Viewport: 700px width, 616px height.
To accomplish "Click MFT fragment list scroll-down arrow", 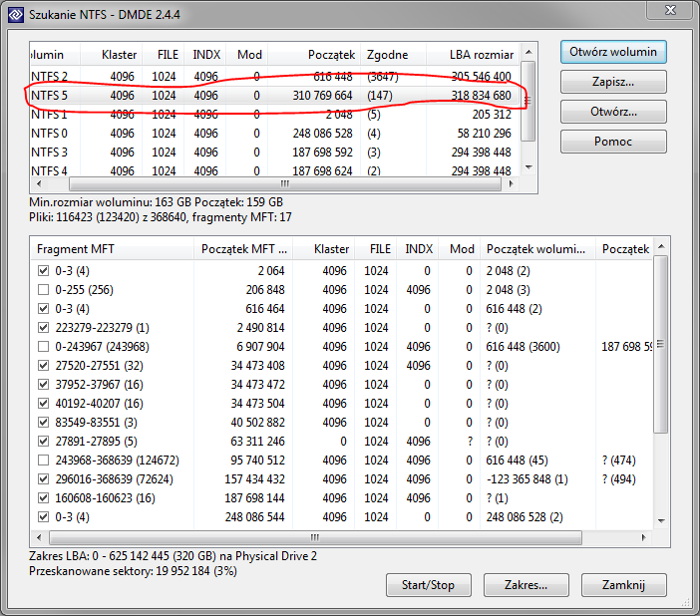I will 661,520.
